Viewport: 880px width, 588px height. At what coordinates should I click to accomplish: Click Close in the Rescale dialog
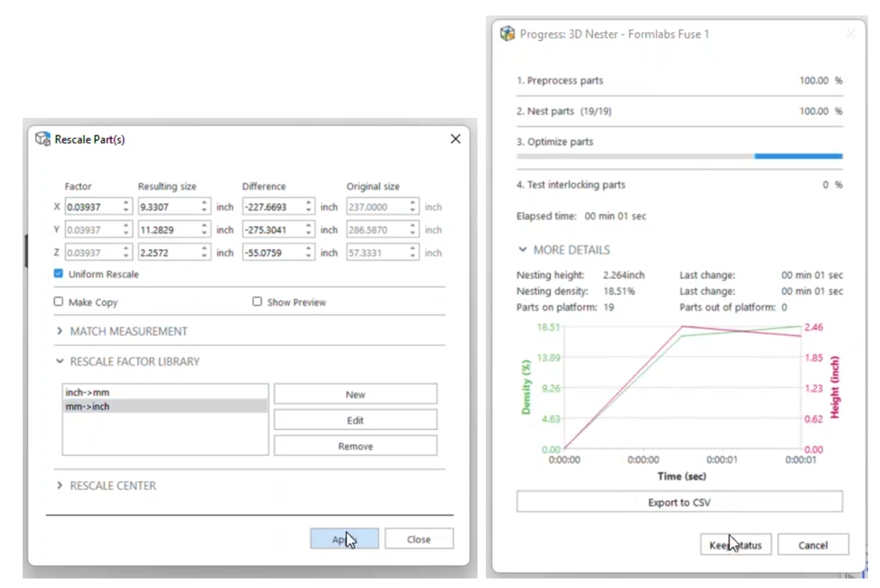(419, 539)
